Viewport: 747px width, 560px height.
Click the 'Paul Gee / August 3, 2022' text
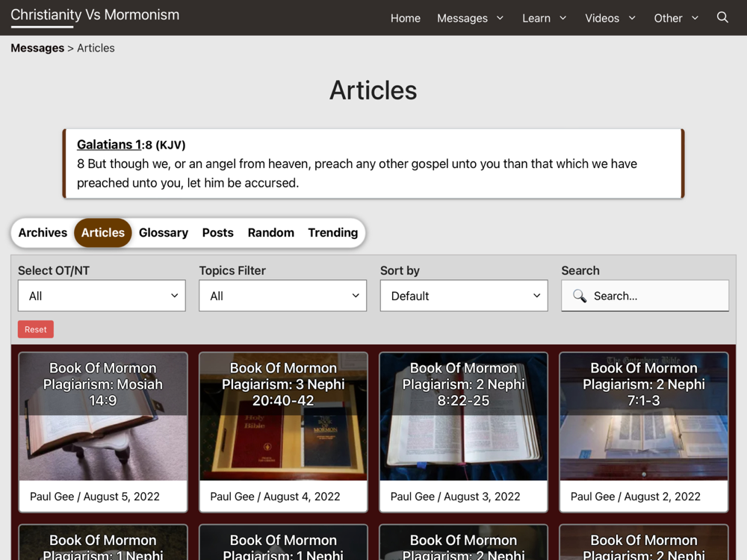pyautogui.click(x=455, y=497)
